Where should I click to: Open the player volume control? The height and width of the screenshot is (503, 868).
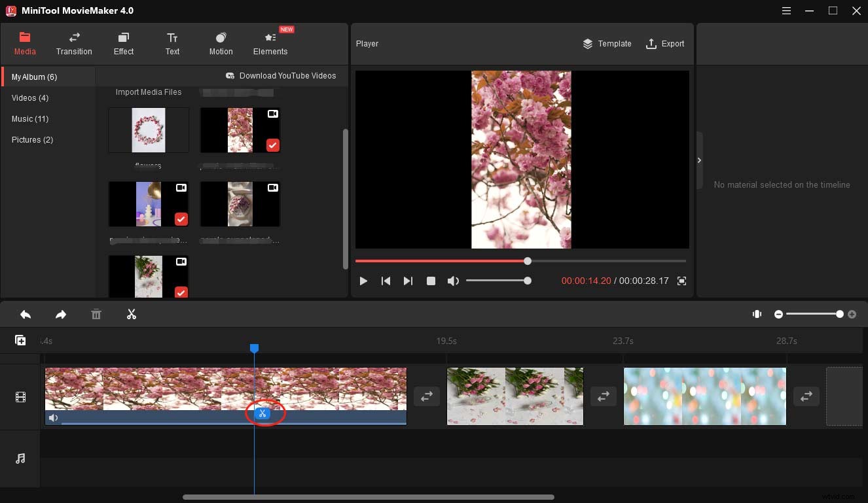click(453, 281)
